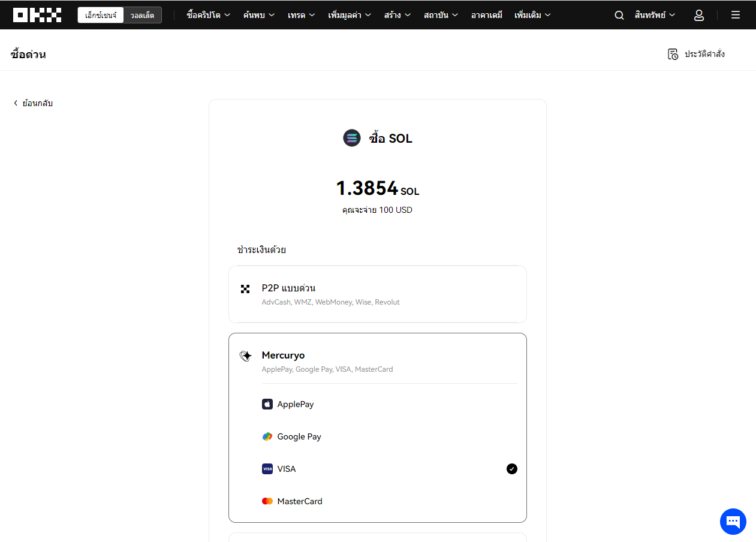Click the MasterCard logo icon

(267, 501)
